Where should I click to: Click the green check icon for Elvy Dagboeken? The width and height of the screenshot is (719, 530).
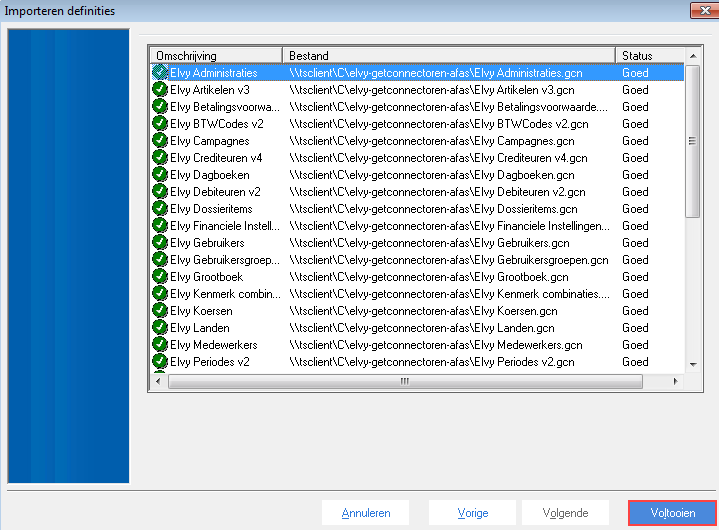[160, 174]
